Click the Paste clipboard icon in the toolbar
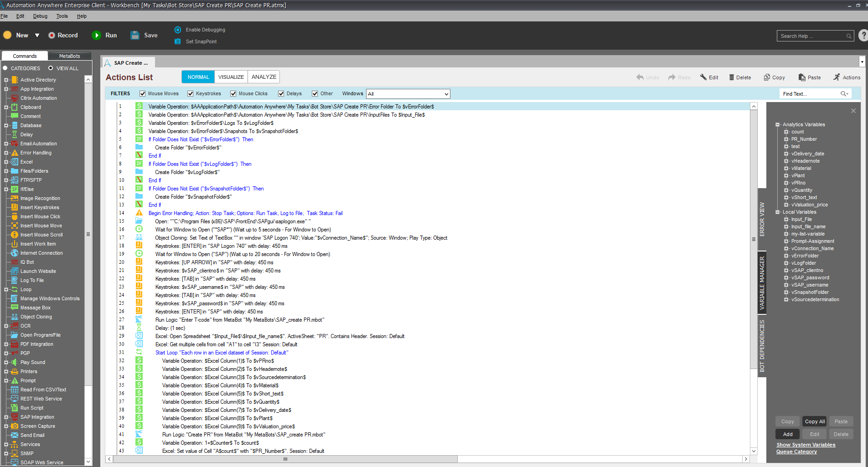Screen dimensions: 868x467 pyautogui.click(x=802, y=77)
